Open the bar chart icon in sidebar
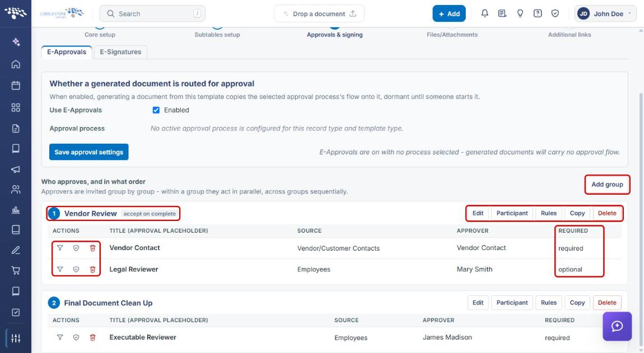644x353 pixels. (16, 210)
